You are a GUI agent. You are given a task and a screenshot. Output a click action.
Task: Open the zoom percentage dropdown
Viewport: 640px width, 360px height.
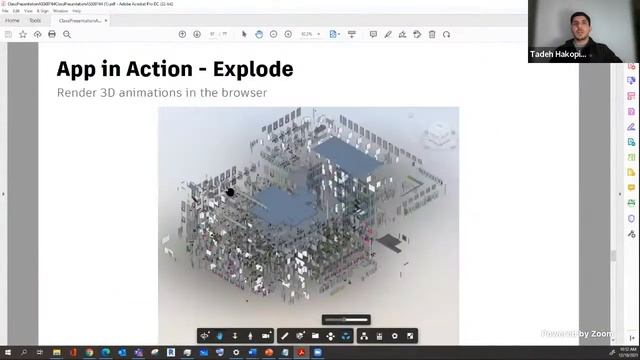(318, 35)
